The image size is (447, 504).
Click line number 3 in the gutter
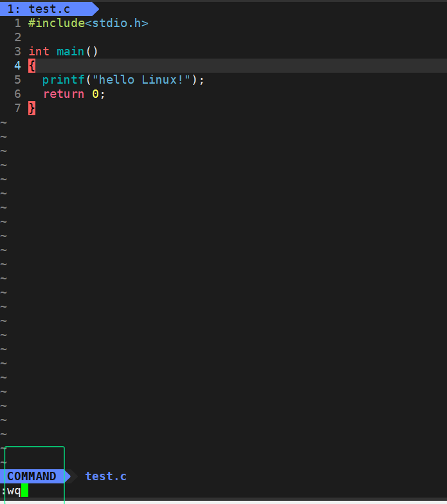17,51
